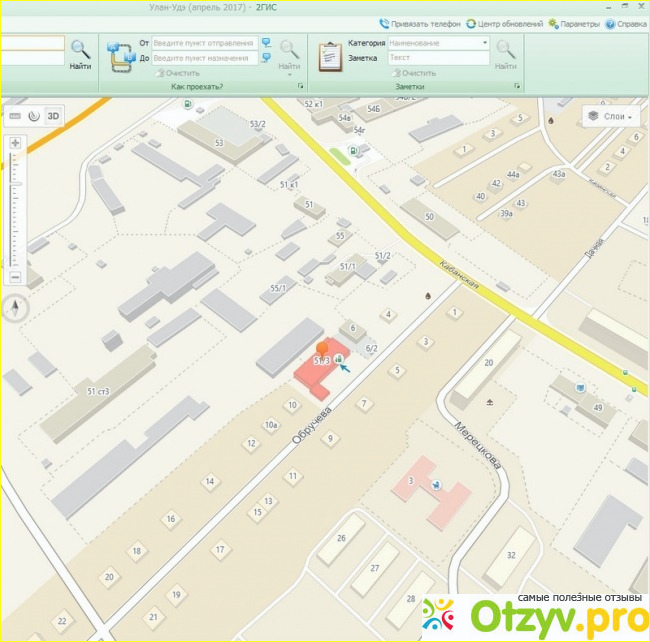650x642 pixels.
Task: Zoom out with the minus button
Action: (15, 277)
